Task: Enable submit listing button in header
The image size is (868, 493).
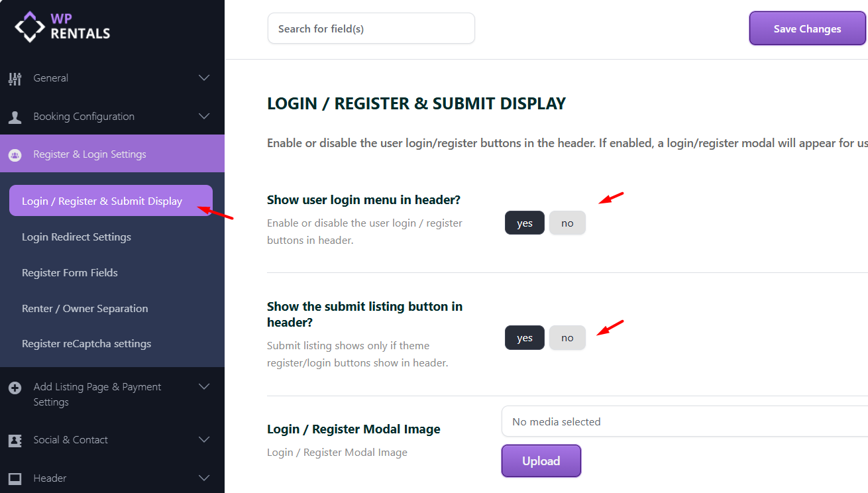Action: click(524, 338)
